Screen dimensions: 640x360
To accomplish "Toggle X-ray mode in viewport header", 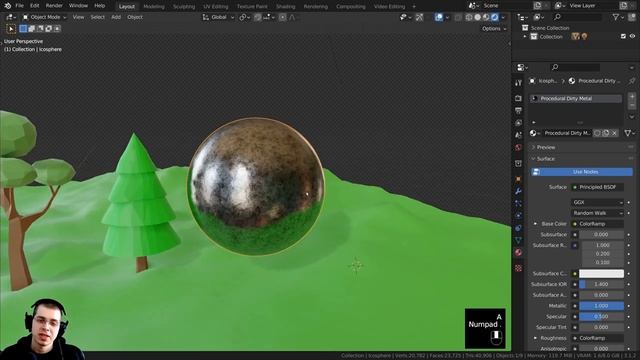I will (458, 17).
